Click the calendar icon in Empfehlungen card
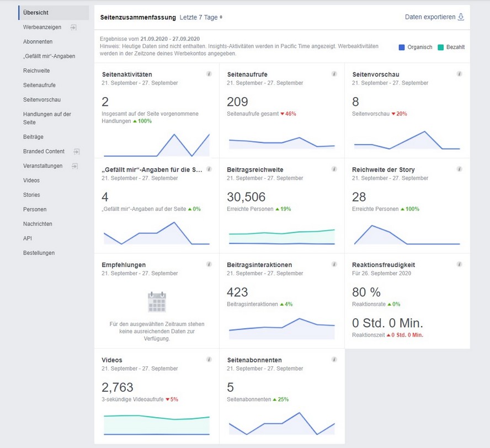Screen dimensions: 490x448 (x=157, y=302)
